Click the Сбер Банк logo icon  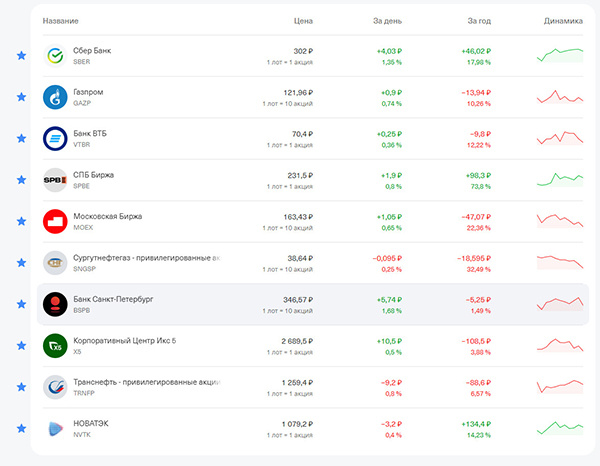(x=55, y=55)
